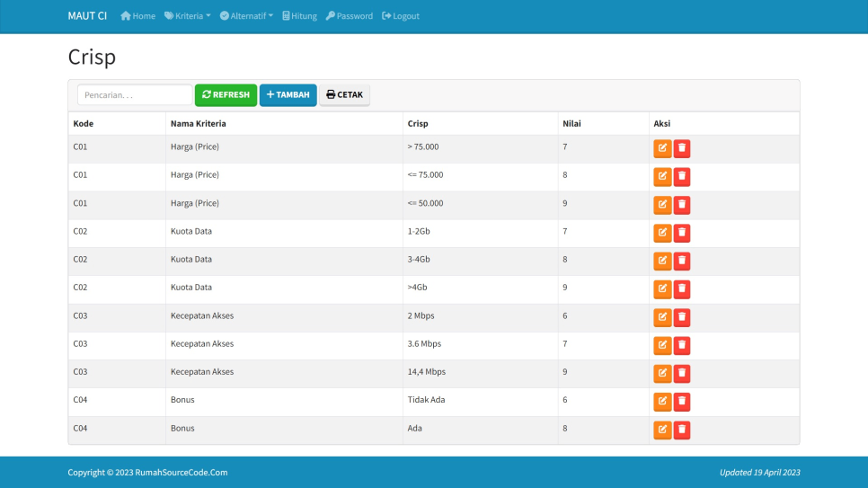This screenshot has height=488, width=868.
Task: Delete the Harga <= 75.000 crisp row
Action: pyautogui.click(x=682, y=177)
